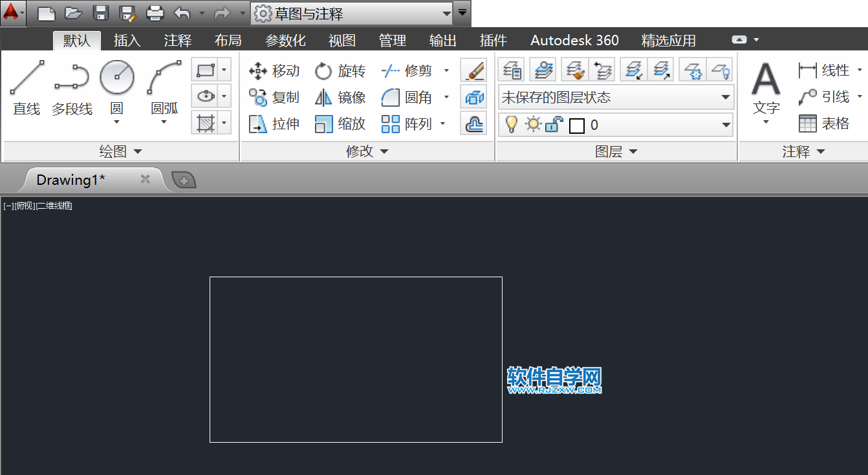Click the Print icon in quick access toolbar
The image size is (868, 475).
pos(155,13)
